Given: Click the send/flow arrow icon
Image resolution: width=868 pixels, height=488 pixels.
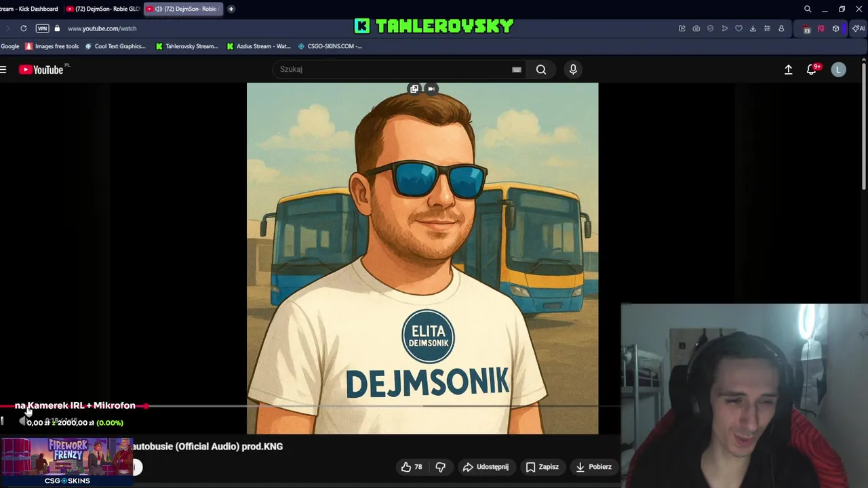Looking at the screenshot, I should pyautogui.click(x=724, y=28).
